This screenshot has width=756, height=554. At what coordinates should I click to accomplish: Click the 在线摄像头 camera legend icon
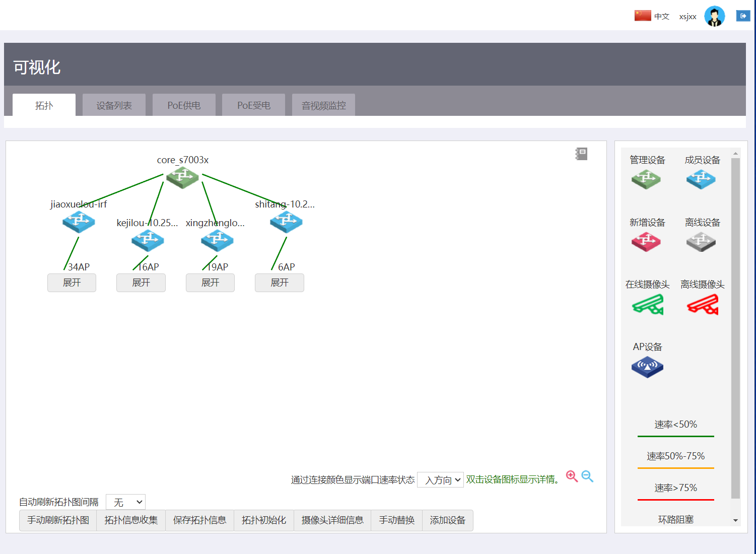click(x=648, y=305)
